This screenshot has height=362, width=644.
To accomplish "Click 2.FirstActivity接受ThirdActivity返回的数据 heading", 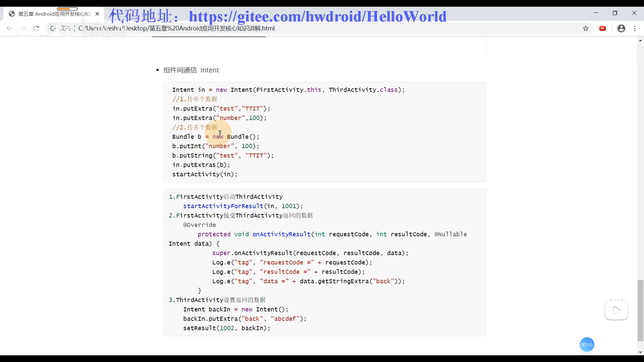I will (x=241, y=216).
